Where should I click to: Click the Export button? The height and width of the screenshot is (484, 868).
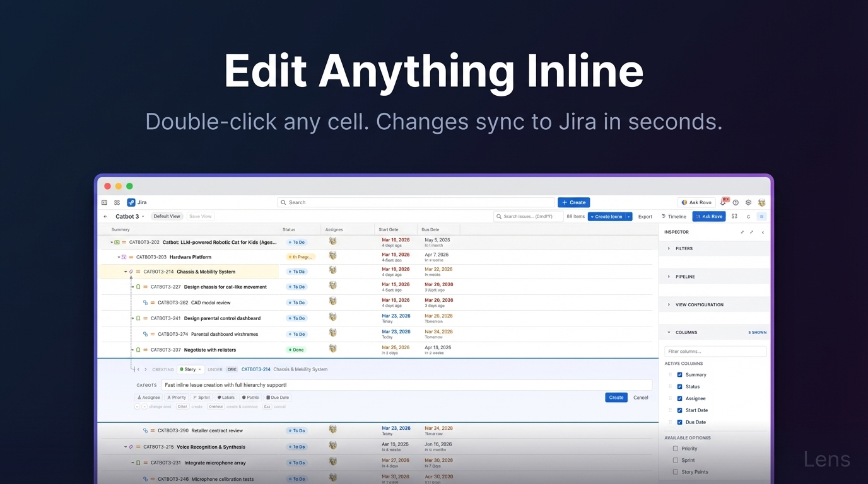pos(645,216)
